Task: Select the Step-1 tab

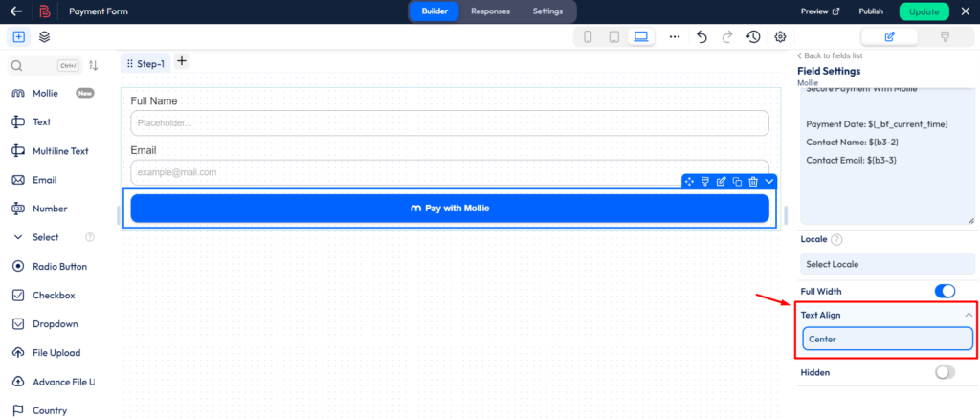Action: pyautogui.click(x=145, y=64)
